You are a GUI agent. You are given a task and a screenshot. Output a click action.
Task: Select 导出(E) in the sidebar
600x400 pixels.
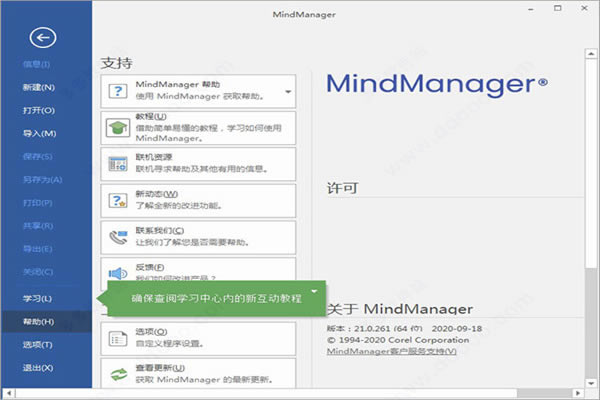pyautogui.click(x=38, y=249)
